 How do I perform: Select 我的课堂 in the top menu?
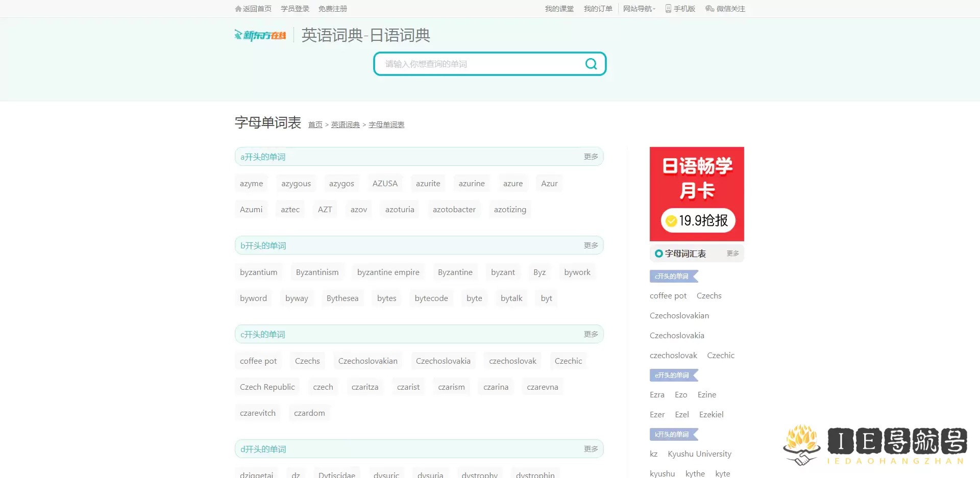(x=559, y=9)
